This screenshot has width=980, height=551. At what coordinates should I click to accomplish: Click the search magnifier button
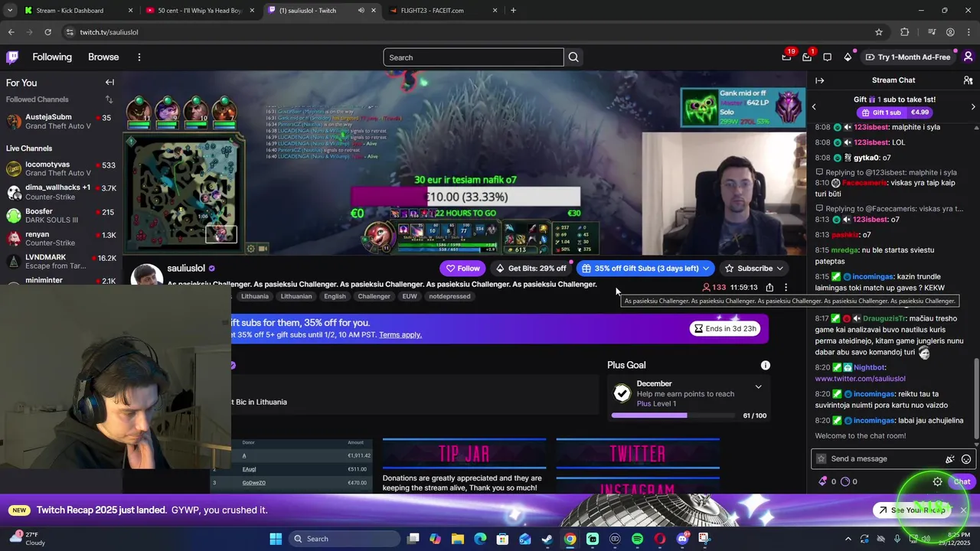pos(573,57)
